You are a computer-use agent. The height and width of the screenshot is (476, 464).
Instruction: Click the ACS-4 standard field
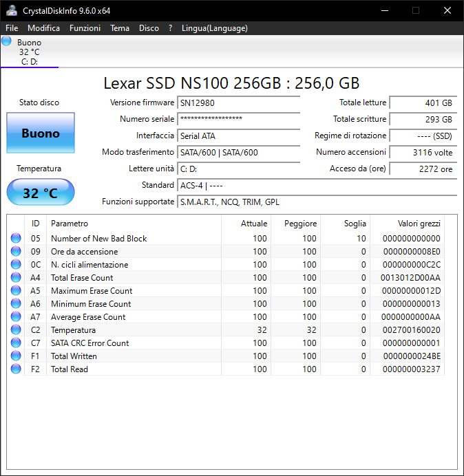pyautogui.click(x=317, y=185)
